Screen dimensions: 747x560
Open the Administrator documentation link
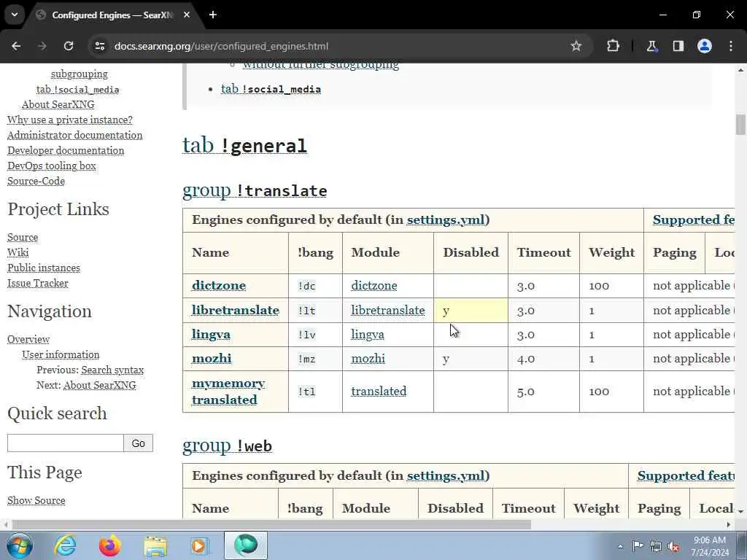coord(75,135)
